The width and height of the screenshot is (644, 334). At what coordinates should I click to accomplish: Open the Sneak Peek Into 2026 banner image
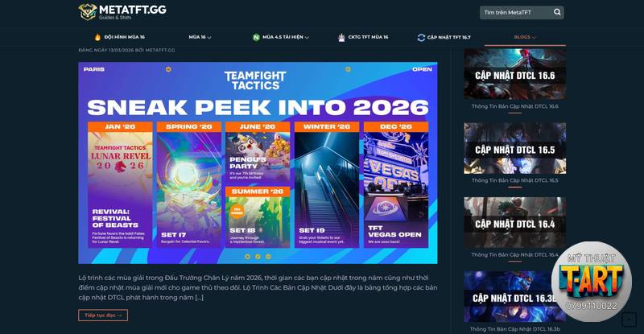[x=258, y=163]
